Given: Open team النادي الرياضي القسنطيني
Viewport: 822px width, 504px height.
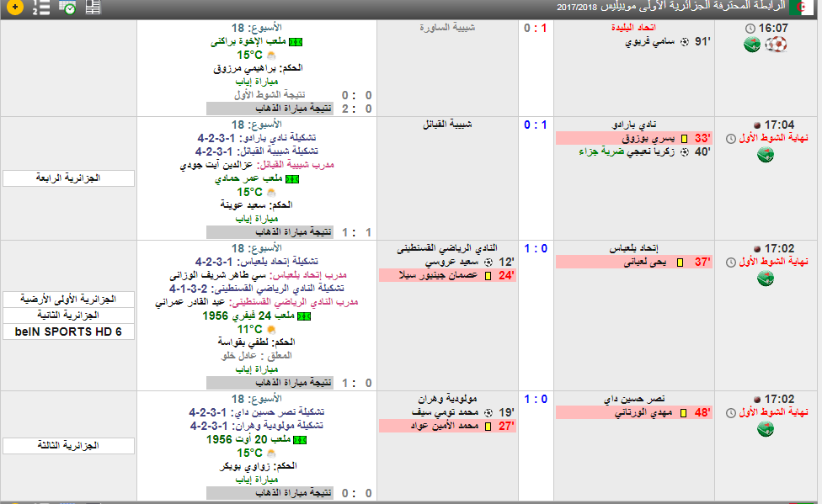Looking at the screenshot, I should [447, 248].
